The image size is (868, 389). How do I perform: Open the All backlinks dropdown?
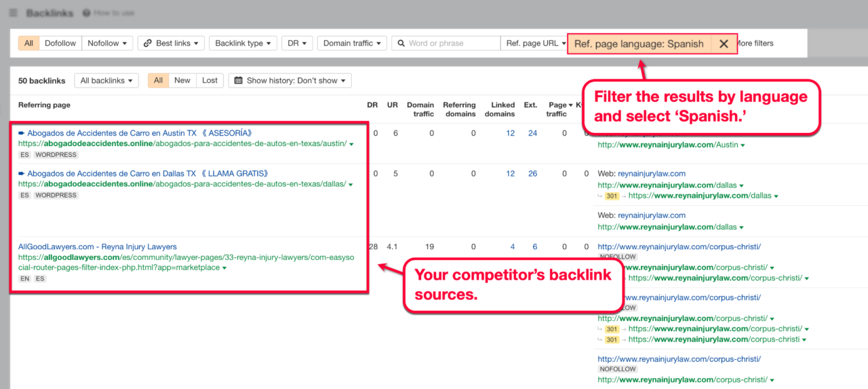pos(106,80)
